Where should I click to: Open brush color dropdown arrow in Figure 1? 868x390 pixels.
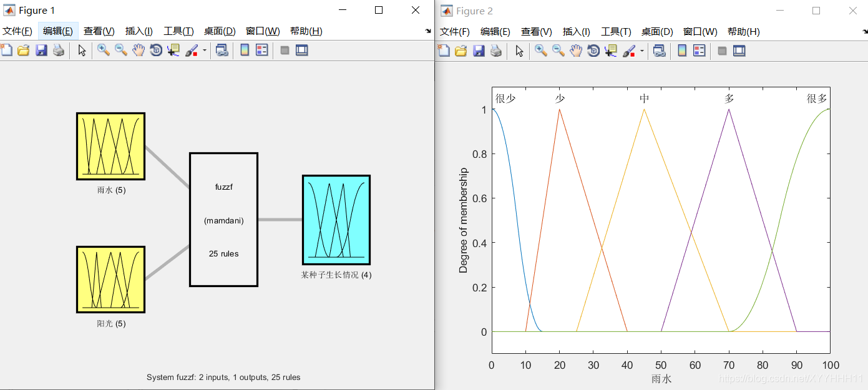click(x=204, y=51)
